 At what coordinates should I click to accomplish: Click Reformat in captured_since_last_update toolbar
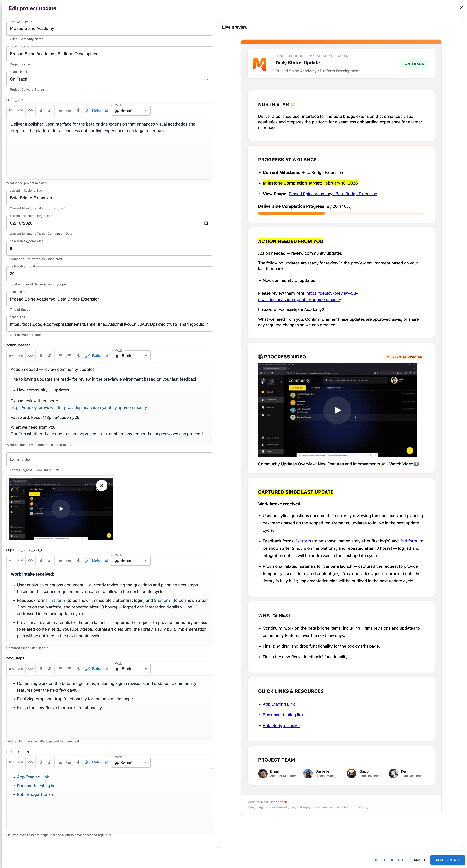tap(97, 560)
